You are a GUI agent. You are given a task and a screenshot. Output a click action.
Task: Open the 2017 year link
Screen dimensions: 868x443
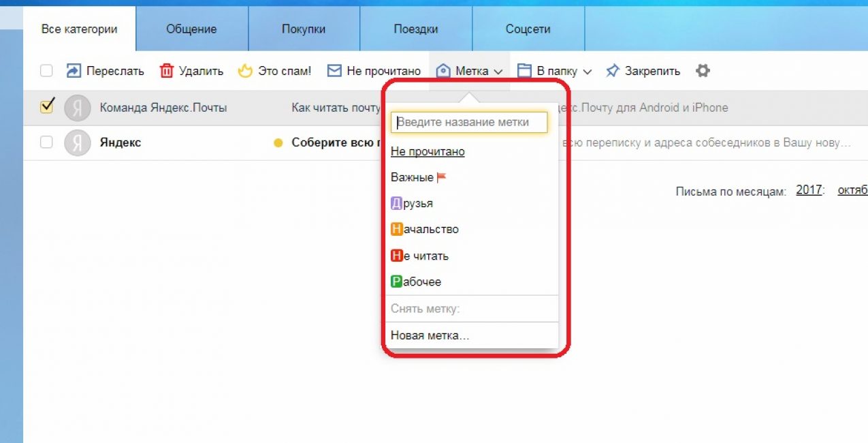(809, 190)
